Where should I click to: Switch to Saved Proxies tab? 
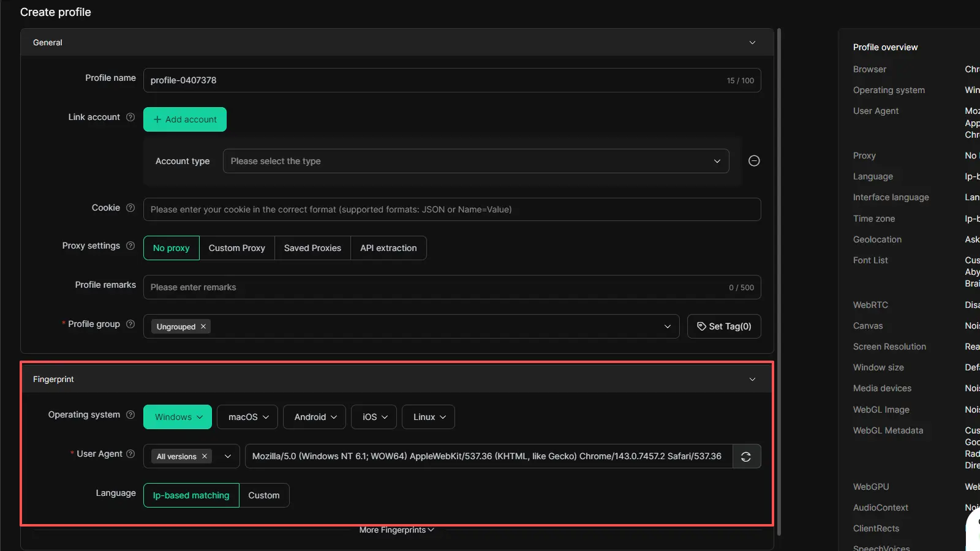pyautogui.click(x=312, y=249)
